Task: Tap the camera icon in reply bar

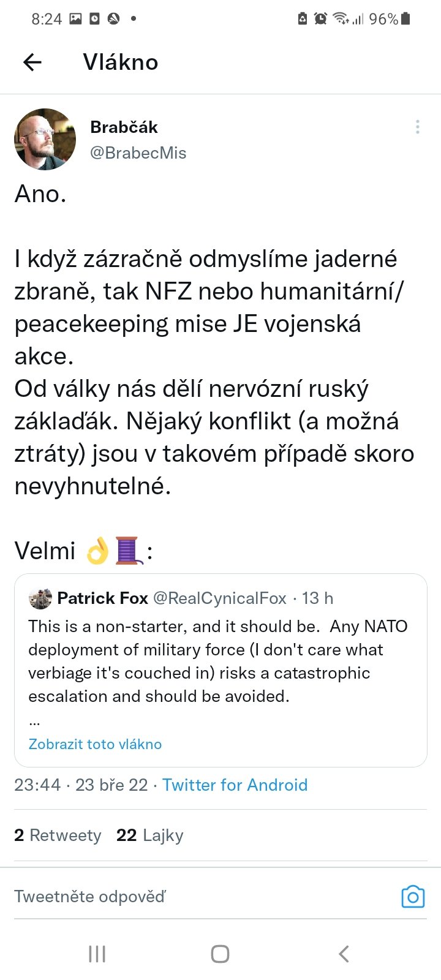Action: click(413, 897)
